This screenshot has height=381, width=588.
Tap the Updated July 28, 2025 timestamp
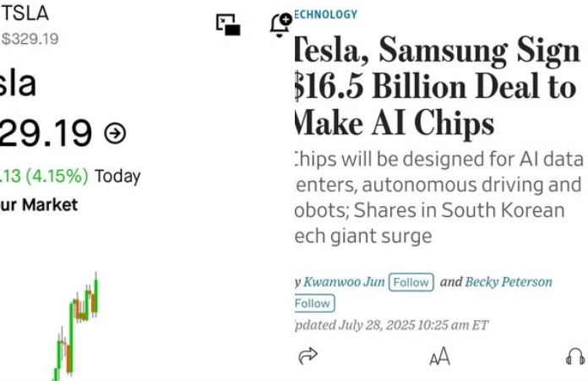pos(391,324)
